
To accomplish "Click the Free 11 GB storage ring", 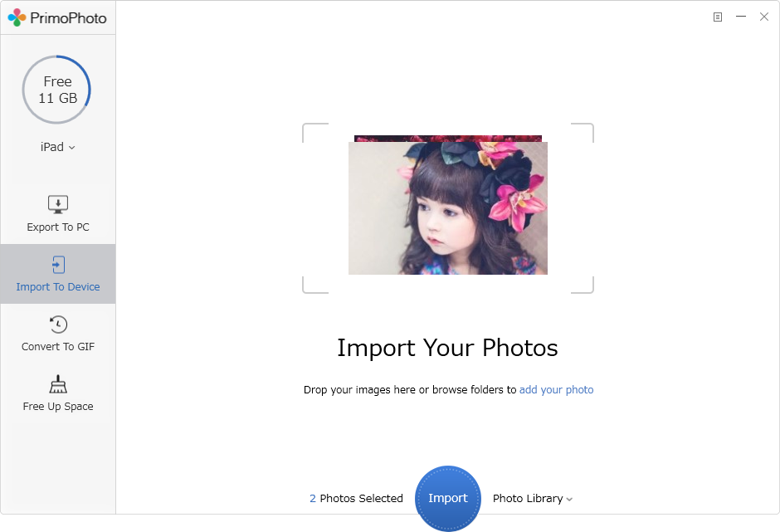I will (x=56, y=90).
